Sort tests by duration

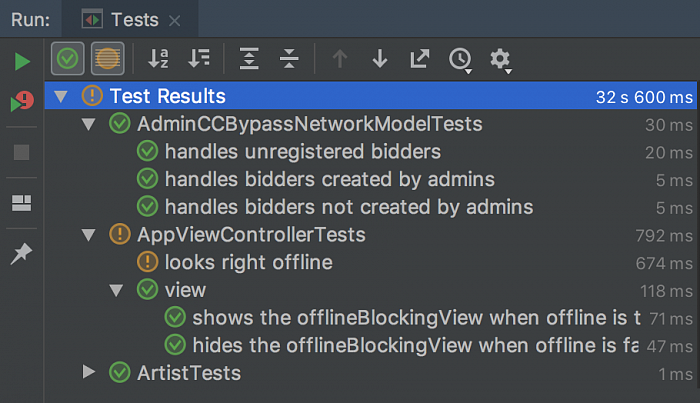199,59
